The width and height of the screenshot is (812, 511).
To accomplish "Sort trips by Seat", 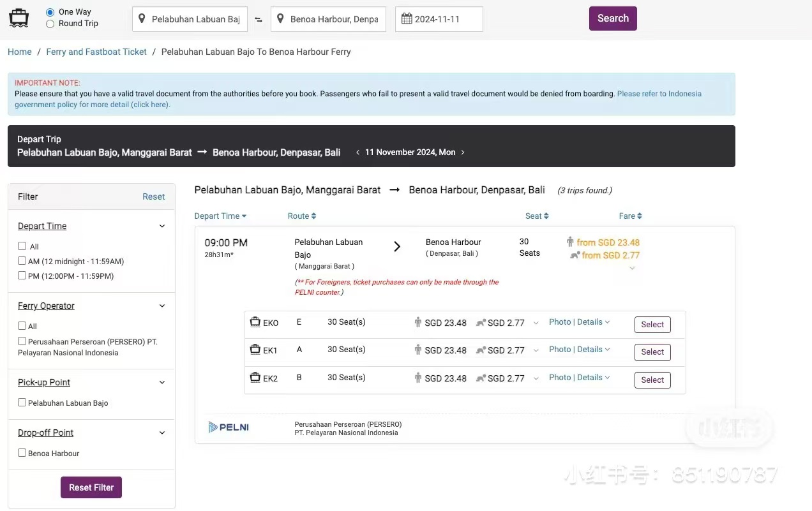I will coord(537,216).
